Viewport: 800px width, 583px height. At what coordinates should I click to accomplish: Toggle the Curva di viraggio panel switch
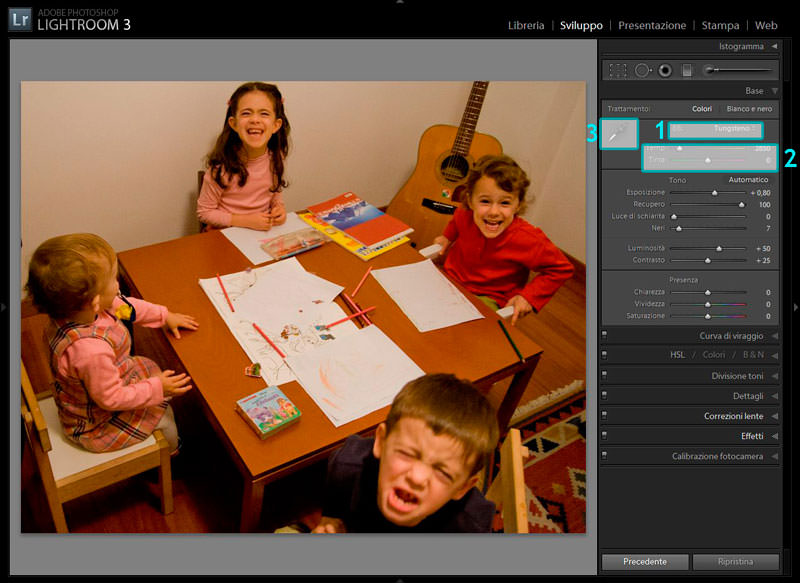click(605, 336)
